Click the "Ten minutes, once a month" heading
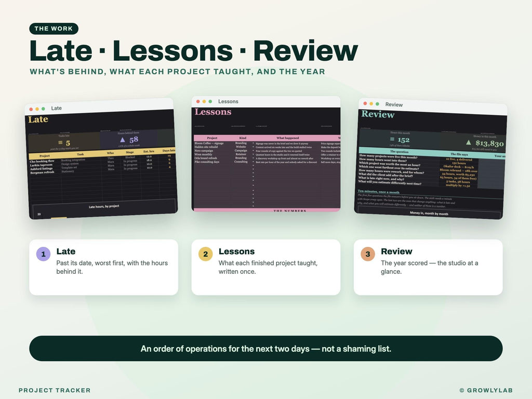Image resolution: width=532 pixels, height=399 pixels. [378, 192]
